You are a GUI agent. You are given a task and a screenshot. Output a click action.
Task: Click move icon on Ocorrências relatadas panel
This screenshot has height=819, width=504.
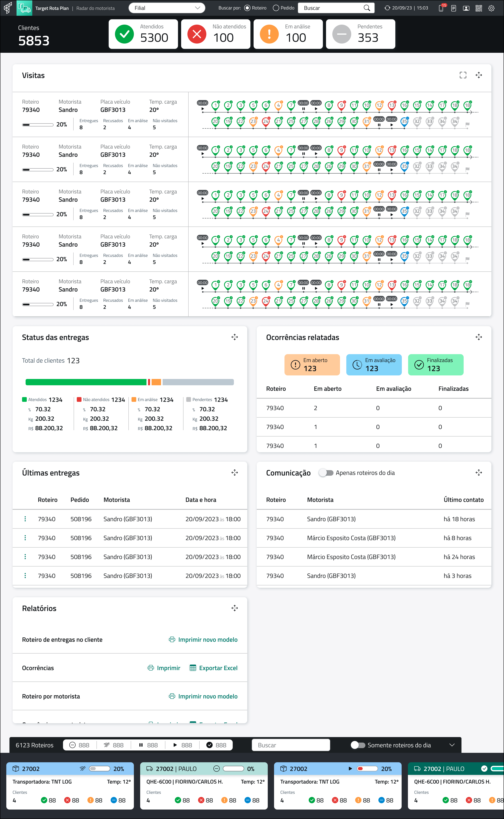pyautogui.click(x=479, y=337)
